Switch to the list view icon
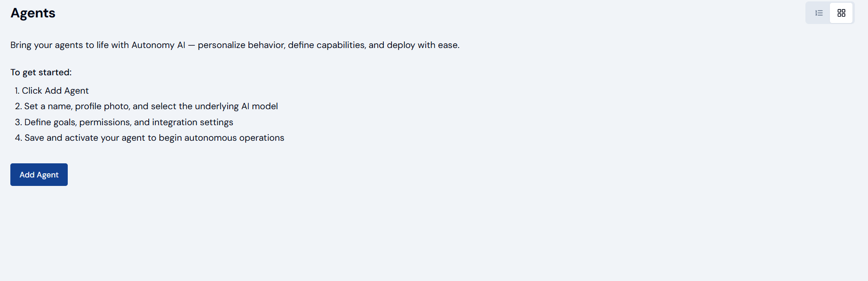 click(819, 13)
